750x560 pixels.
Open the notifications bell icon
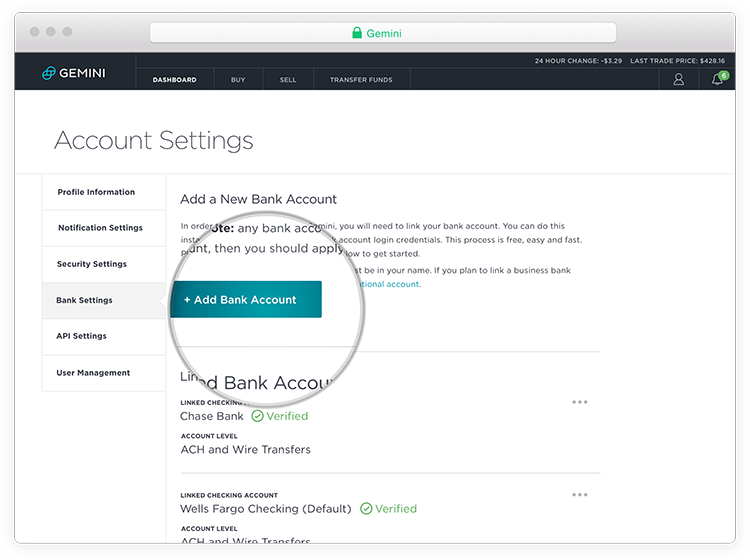(x=718, y=78)
